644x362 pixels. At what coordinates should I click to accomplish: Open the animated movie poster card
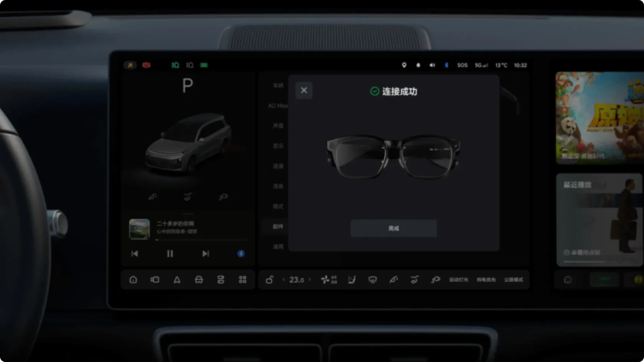[x=600, y=118]
